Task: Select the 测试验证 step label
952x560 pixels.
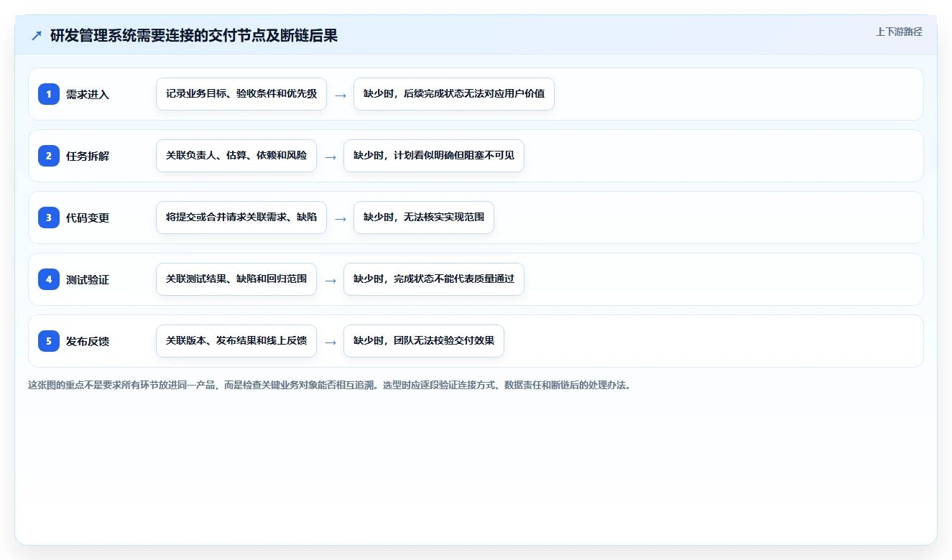Action: (88, 280)
